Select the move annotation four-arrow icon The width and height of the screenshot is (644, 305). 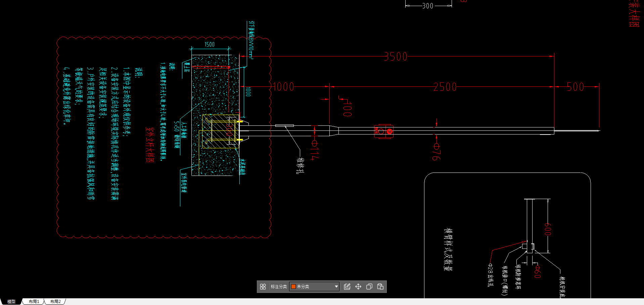358,287
